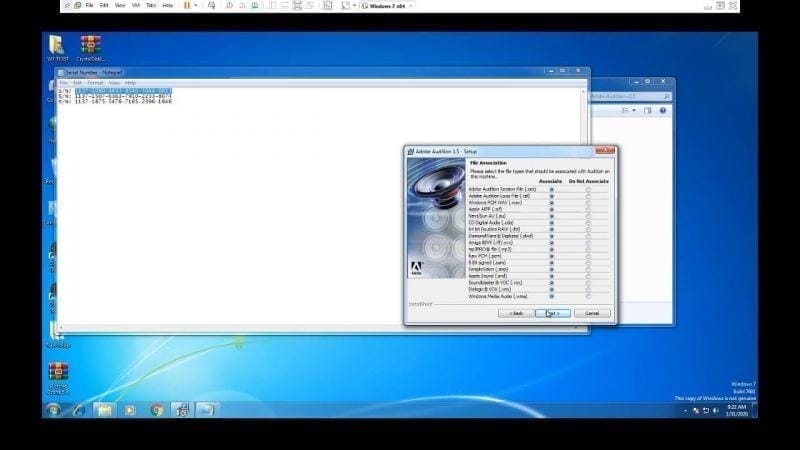Click the volume speaker tray icon

click(715, 410)
